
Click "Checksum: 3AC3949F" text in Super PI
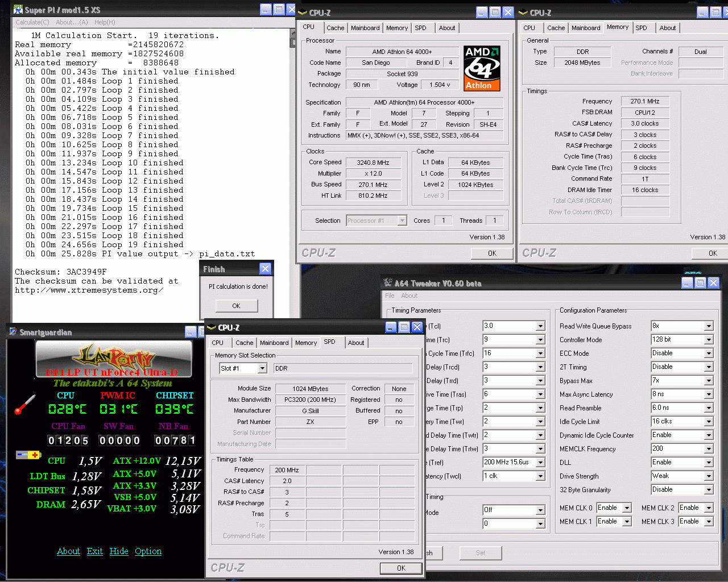point(60,272)
